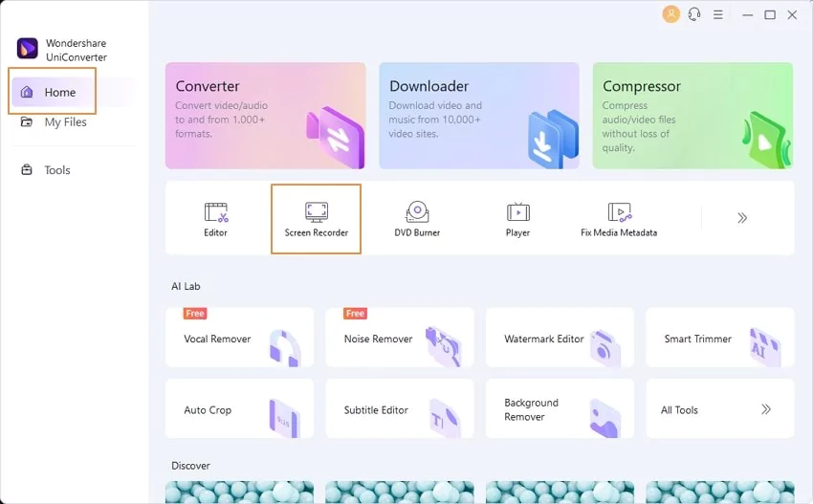This screenshot has height=504, width=813.
Task: Click the My Files folder icon
Action: click(27, 121)
